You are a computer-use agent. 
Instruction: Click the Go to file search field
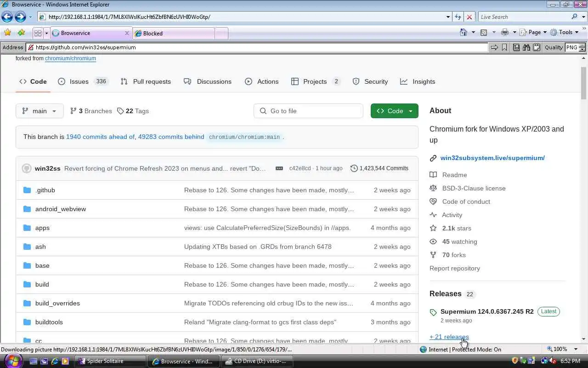308,111
